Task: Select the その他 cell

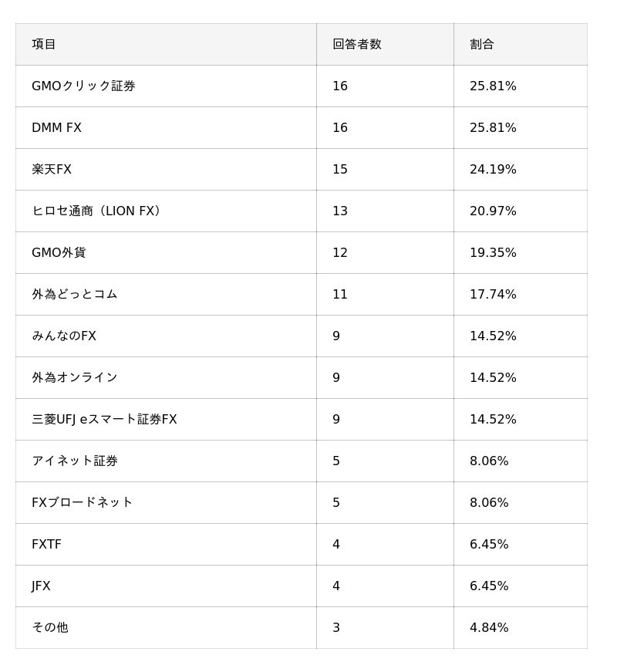Action: tap(49, 627)
